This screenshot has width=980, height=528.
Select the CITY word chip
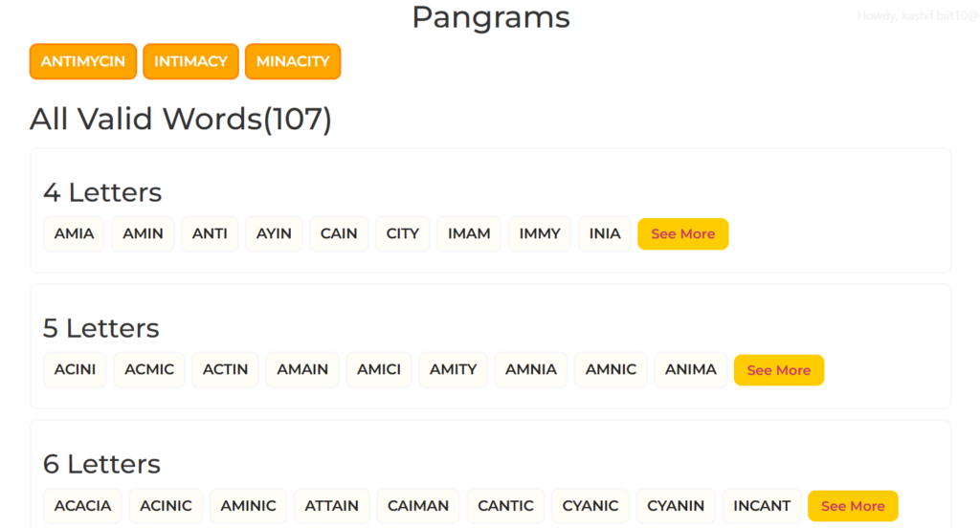click(x=403, y=233)
